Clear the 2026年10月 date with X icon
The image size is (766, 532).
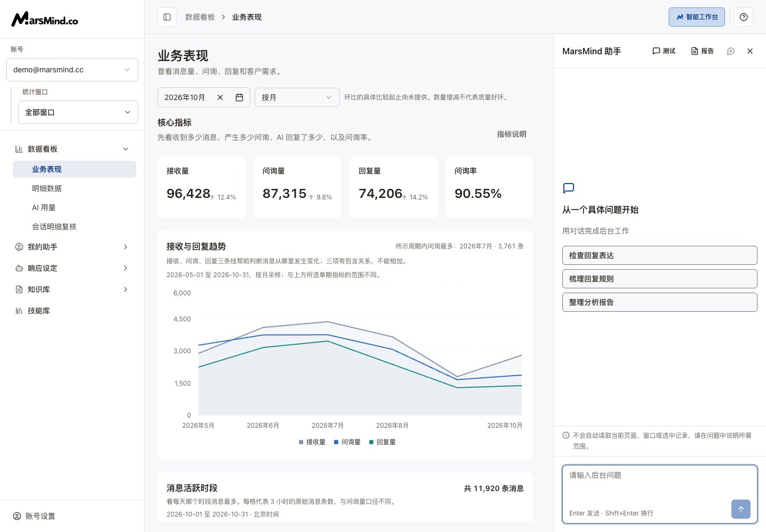220,97
